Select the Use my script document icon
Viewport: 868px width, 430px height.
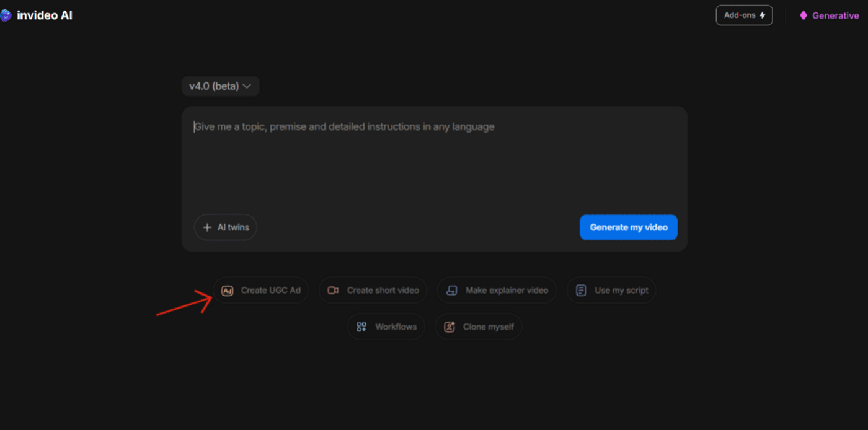pos(580,290)
